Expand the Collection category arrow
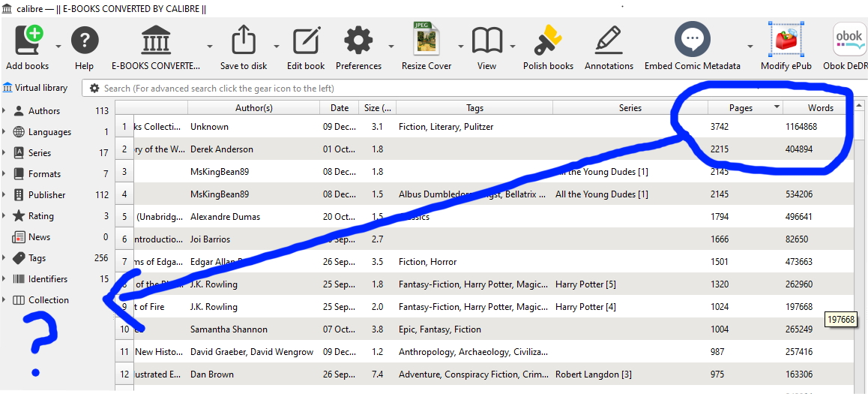Viewport: 868px width, 394px height. (x=4, y=299)
